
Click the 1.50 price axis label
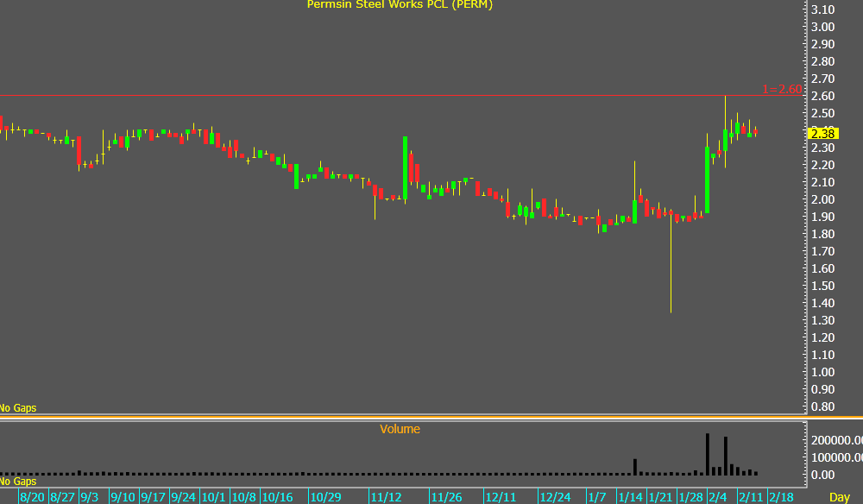point(822,286)
